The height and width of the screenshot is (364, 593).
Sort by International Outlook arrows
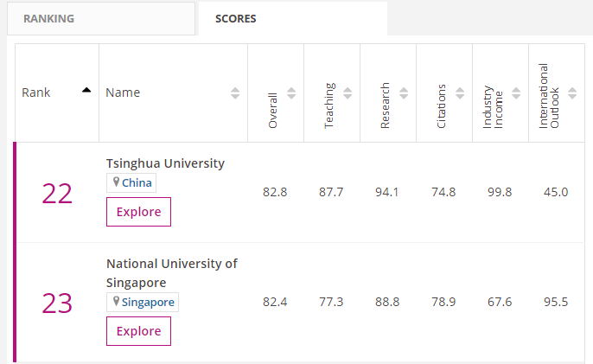(572, 93)
